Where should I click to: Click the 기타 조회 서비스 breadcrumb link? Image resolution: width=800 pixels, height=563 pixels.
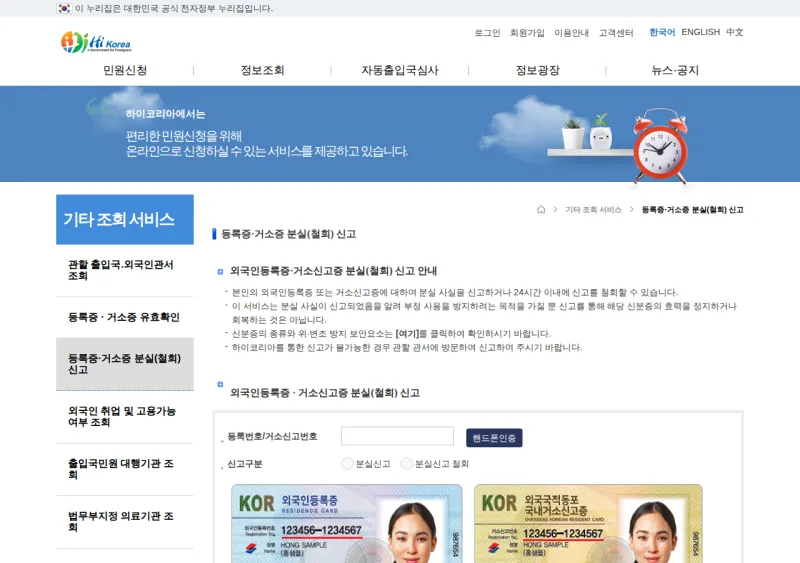(593, 210)
